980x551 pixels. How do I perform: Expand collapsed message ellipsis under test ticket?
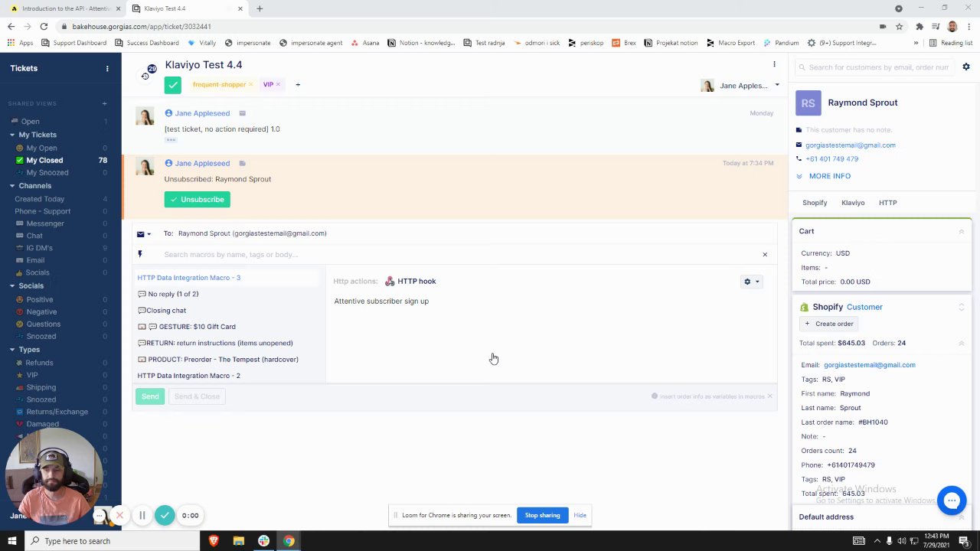pos(171,140)
